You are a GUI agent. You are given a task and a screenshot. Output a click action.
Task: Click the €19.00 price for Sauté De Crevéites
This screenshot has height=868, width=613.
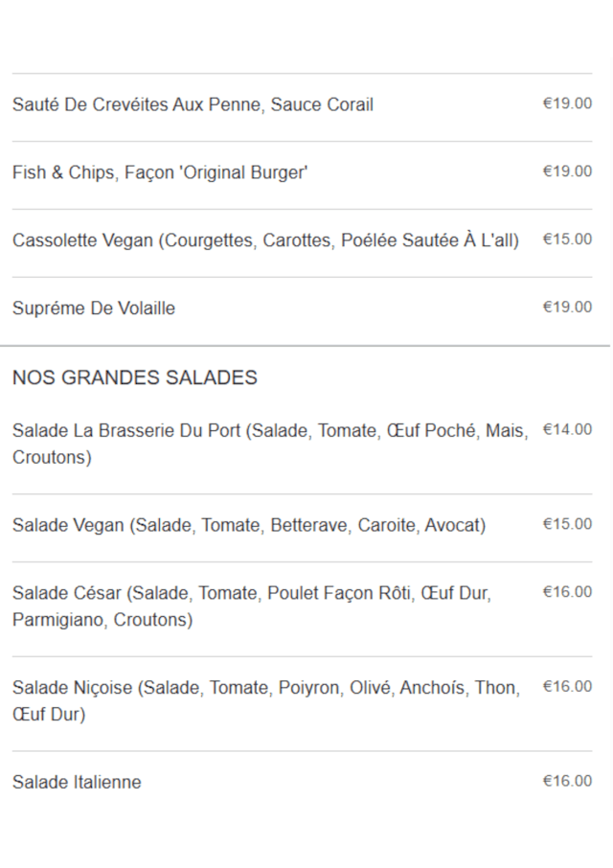[567, 103]
